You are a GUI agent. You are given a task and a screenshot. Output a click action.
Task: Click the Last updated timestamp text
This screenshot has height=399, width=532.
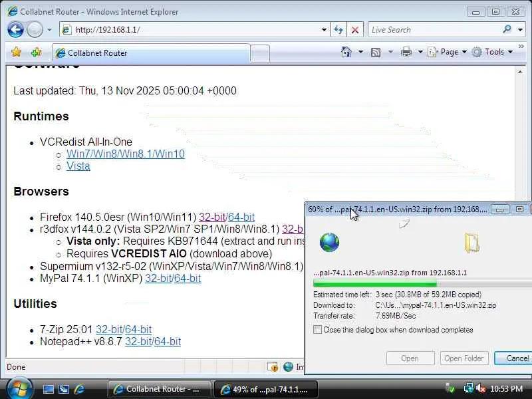pos(125,91)
